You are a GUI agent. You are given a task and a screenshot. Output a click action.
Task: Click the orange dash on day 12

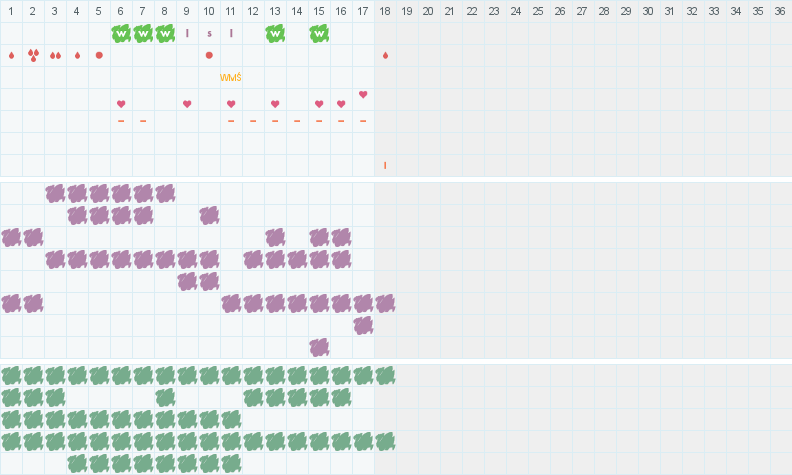253,121
